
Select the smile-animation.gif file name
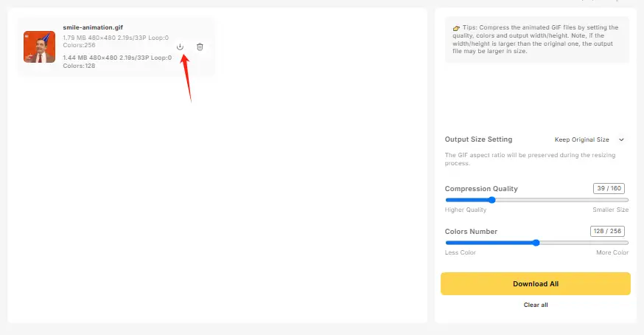pos(93,27)
